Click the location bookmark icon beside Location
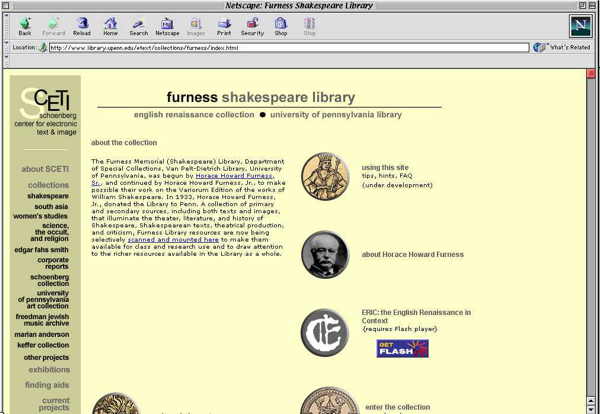 click(x=43, y=47)
